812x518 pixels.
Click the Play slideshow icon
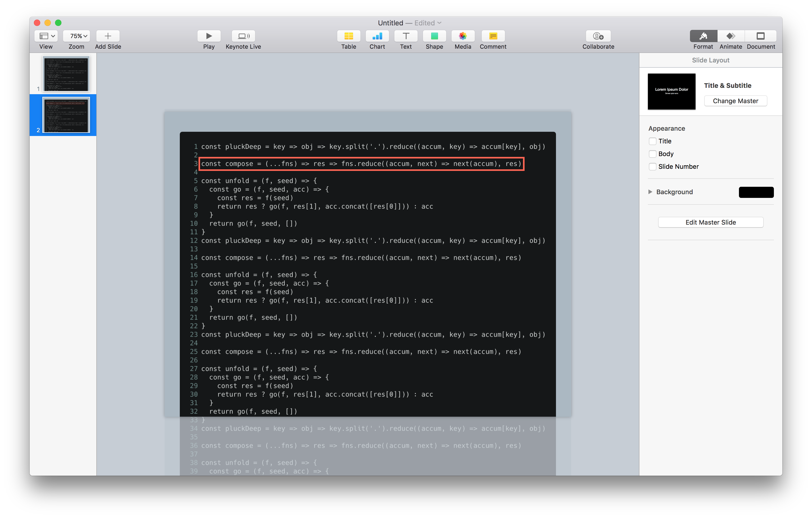coord(209,36)
